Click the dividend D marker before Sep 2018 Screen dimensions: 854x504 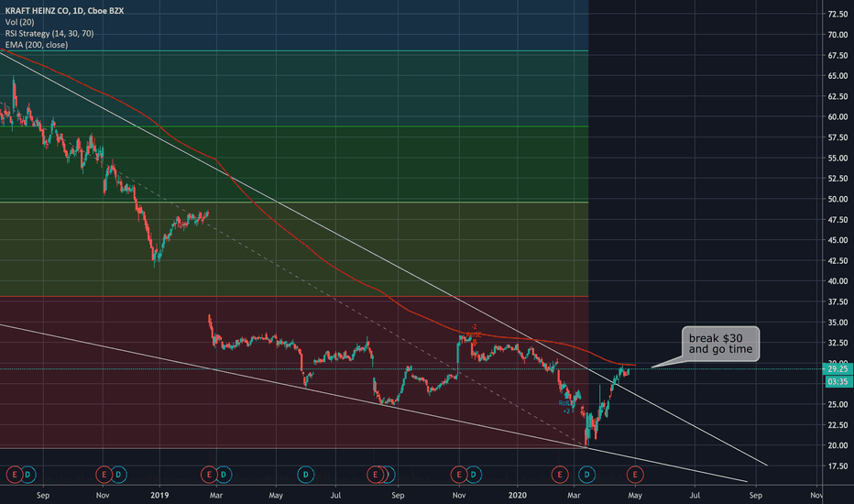[x=27, y=475]
